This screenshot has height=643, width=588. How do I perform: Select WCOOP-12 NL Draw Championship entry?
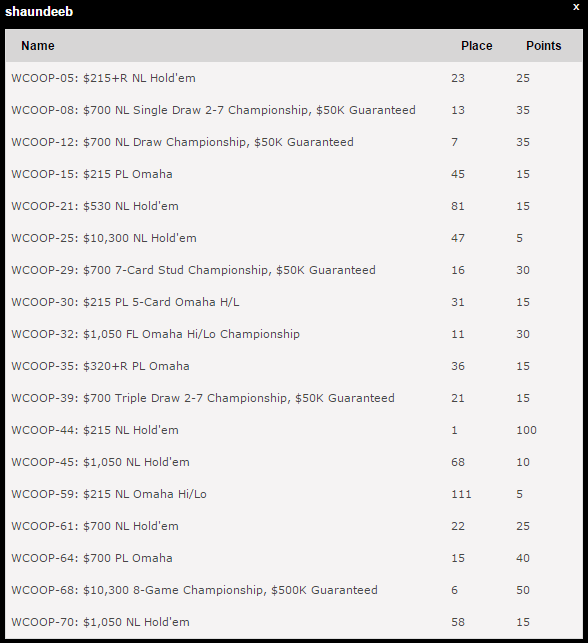pyautogui.click(x=294, y=142)
